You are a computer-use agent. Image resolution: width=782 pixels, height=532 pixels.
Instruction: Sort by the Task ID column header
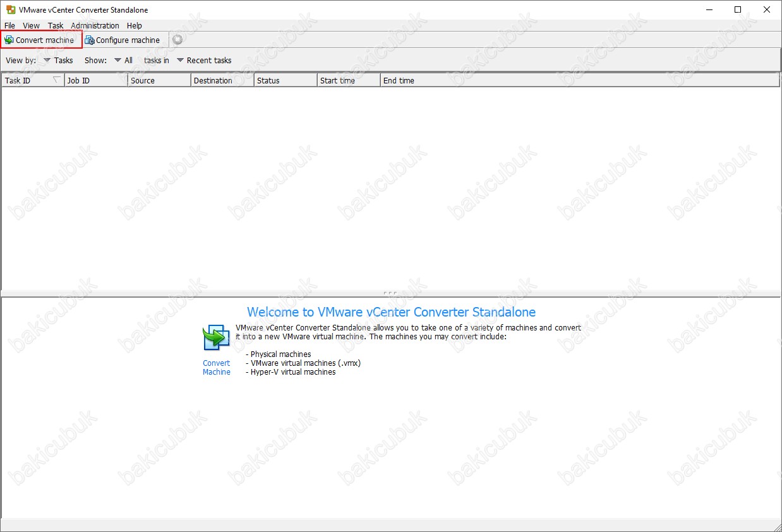[x=33, y=80]
